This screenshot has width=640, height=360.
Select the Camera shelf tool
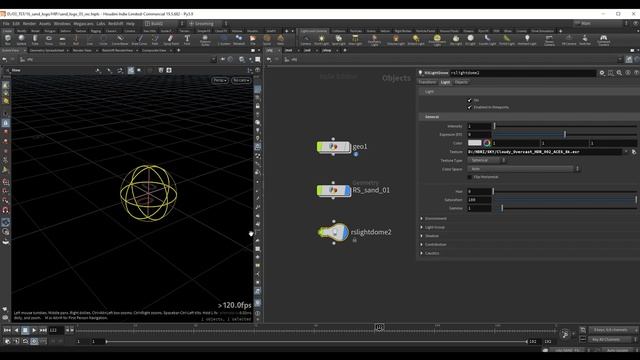pyautogui.click(x=306, y=40)
